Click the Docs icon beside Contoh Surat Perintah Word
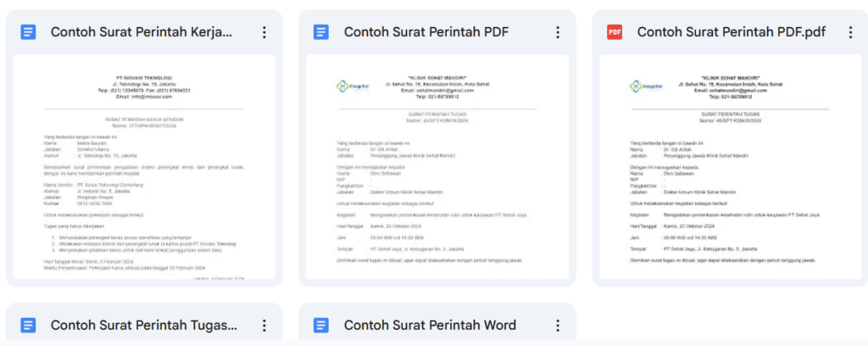The width and height of the screenshot is (868, 346). 321,326
